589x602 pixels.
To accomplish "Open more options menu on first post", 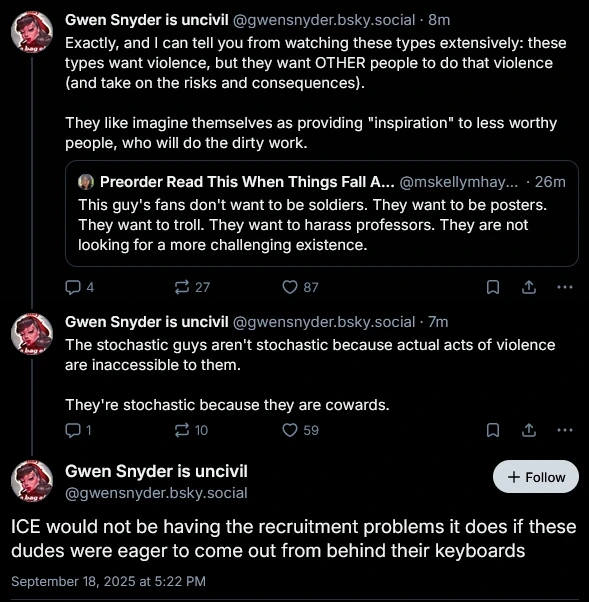I will click(x=564, y=287).
